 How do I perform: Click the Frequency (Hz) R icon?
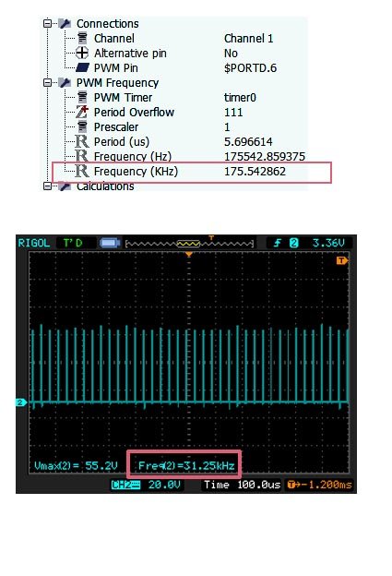coord(81,156)
